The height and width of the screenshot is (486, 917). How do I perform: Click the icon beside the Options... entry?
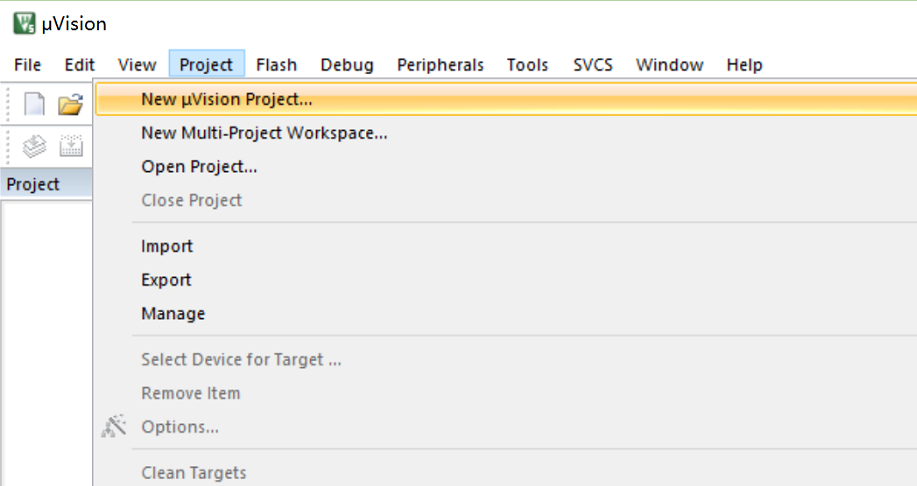tap(113, 426)
